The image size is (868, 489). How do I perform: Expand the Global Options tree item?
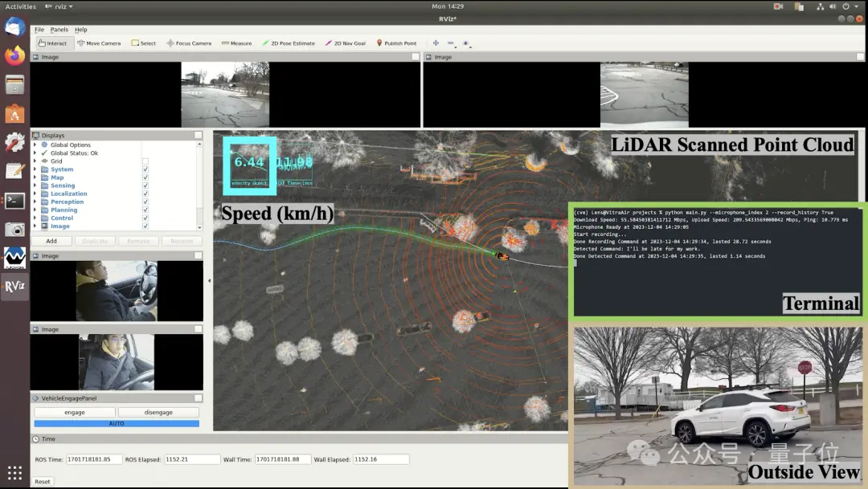[x=35, y=145]
